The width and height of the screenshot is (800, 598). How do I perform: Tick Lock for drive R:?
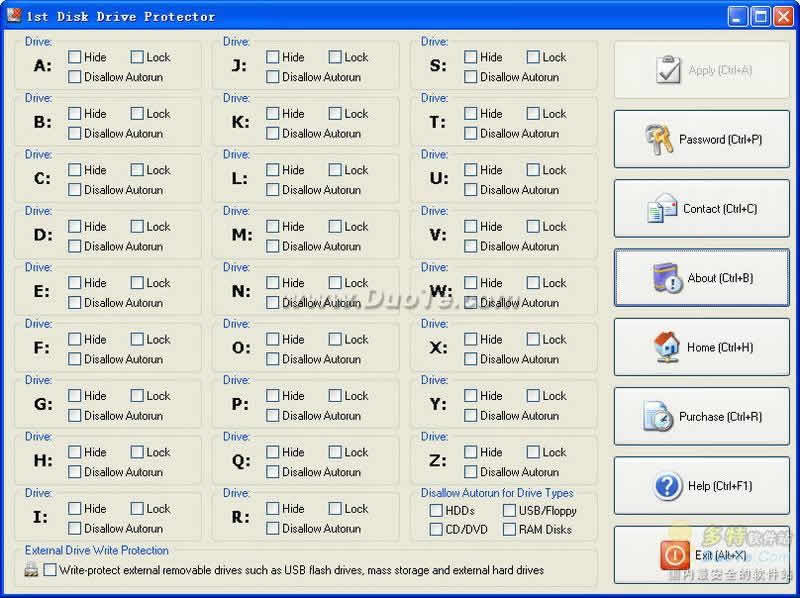tap(335, 508)
